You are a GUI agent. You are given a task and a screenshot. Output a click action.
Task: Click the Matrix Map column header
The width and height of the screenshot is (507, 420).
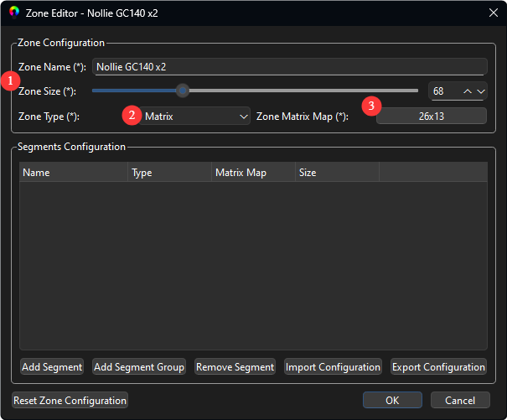point(253,173)
